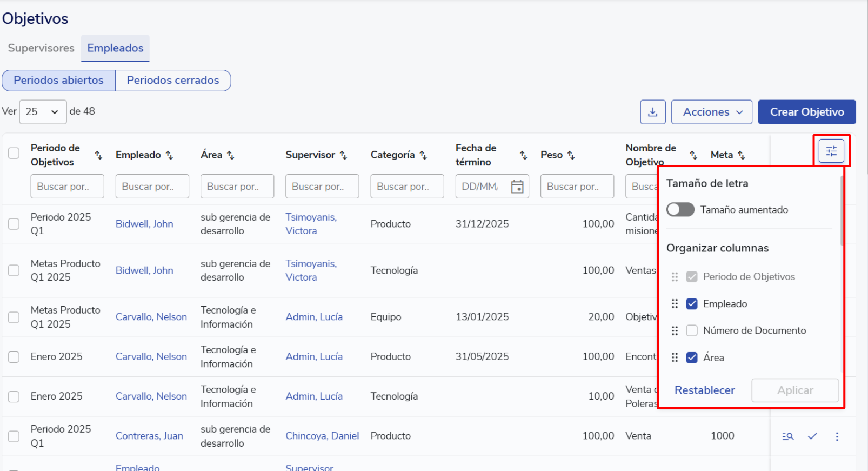868x471 pixels.
Task: Open the rows-per-page 25 dropdown
Action: (x=43, y=112)
